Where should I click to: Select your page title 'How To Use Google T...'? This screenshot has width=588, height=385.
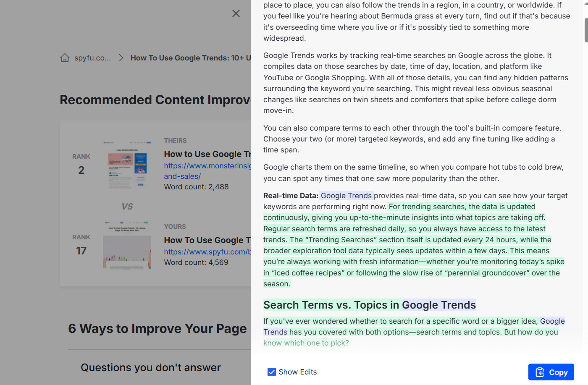(207, 240)
